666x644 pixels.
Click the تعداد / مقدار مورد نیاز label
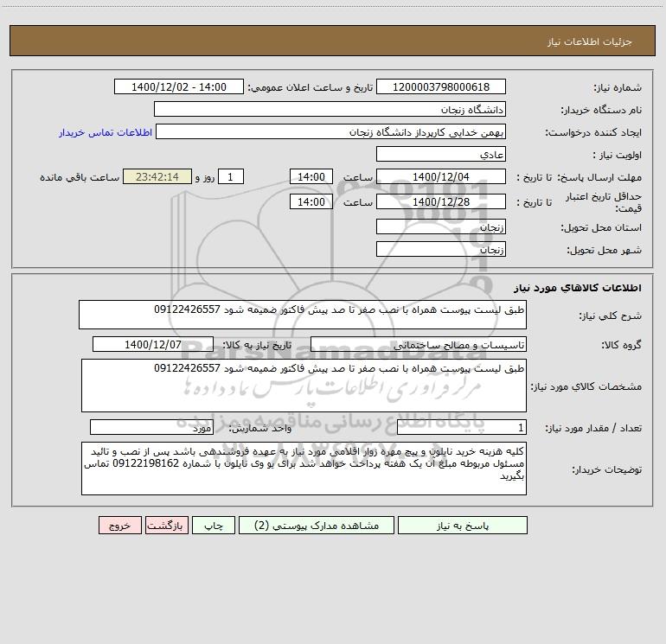point(593,428)
